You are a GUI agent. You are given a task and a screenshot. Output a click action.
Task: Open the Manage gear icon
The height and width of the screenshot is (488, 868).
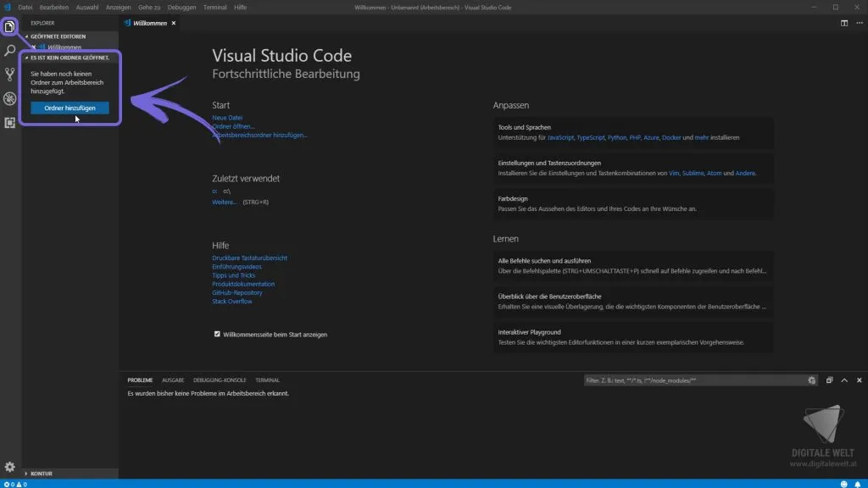(x=9, y=467)
